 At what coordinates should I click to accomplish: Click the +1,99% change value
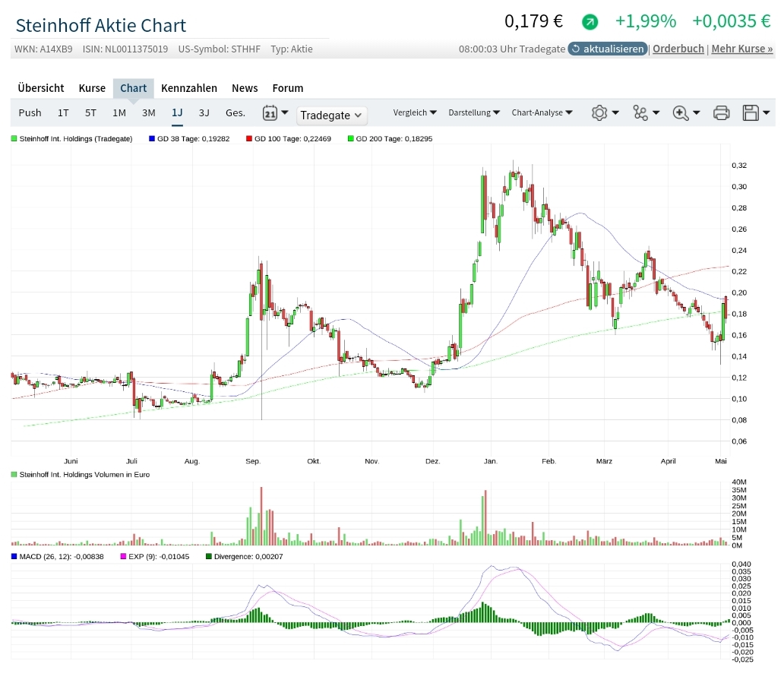pos(646,21)
